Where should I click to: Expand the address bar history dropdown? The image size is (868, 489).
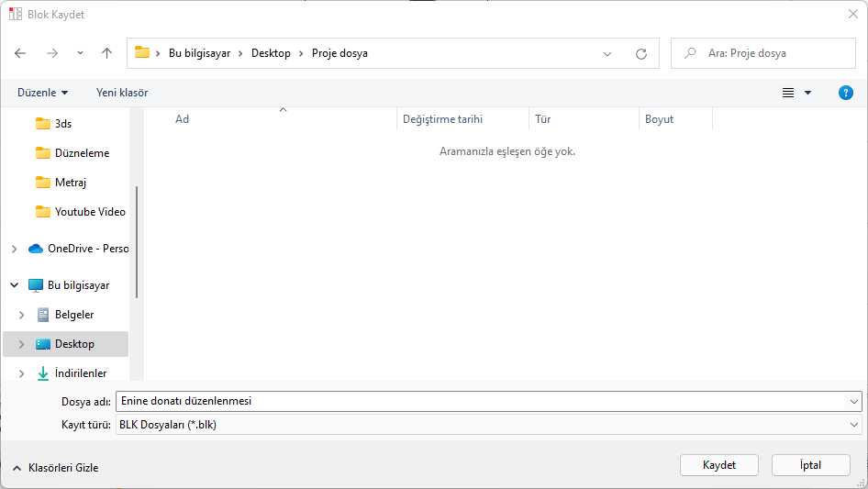(x=607, y=54)
